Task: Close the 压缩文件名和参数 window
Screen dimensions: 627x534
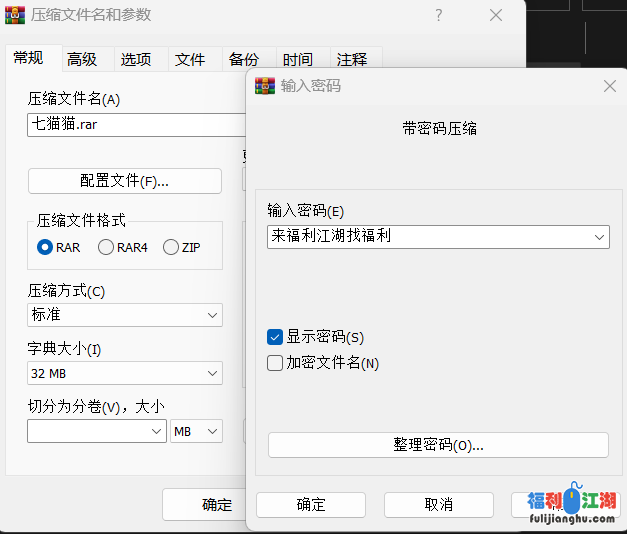Action: pos(496,16)
